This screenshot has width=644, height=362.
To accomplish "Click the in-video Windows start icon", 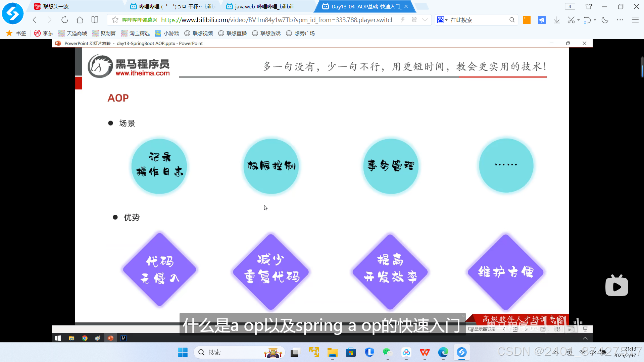I will point(58,338).
